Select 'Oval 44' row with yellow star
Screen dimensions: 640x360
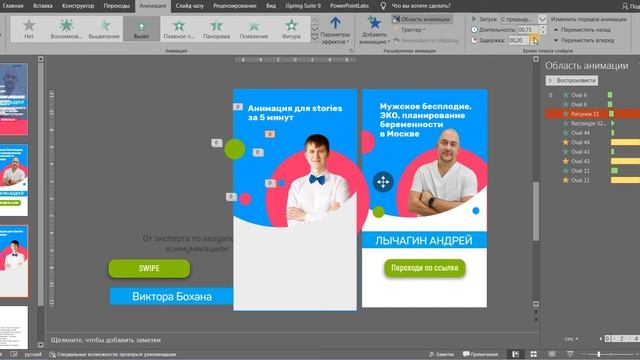pyautogui.click(x=592, y=142)
